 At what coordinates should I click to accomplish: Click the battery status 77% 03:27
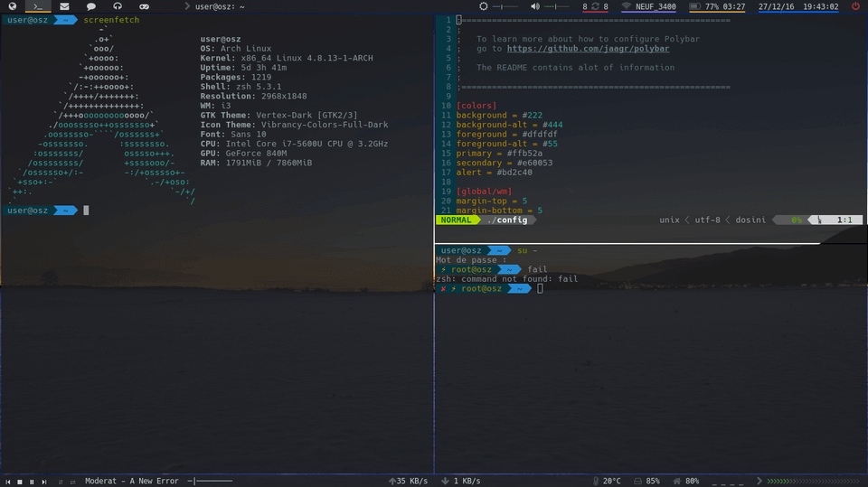tap(724, 6)
